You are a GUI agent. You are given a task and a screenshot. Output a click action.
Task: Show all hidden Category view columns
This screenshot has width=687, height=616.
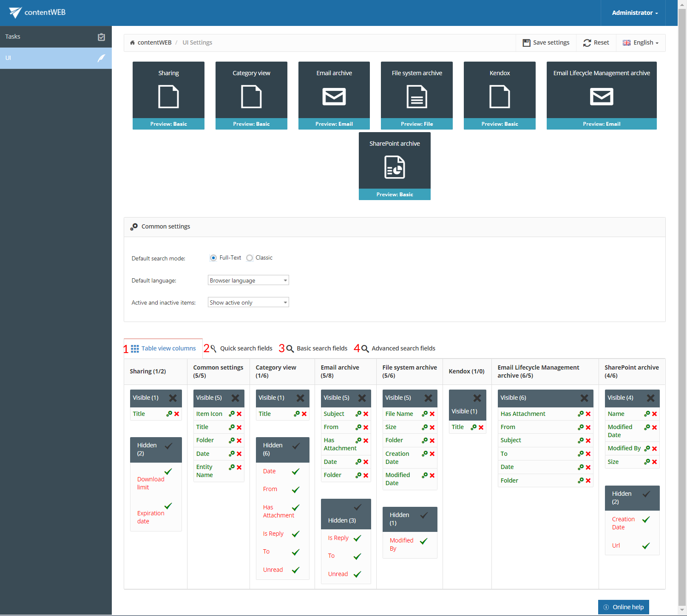click(x=296, y=446)
